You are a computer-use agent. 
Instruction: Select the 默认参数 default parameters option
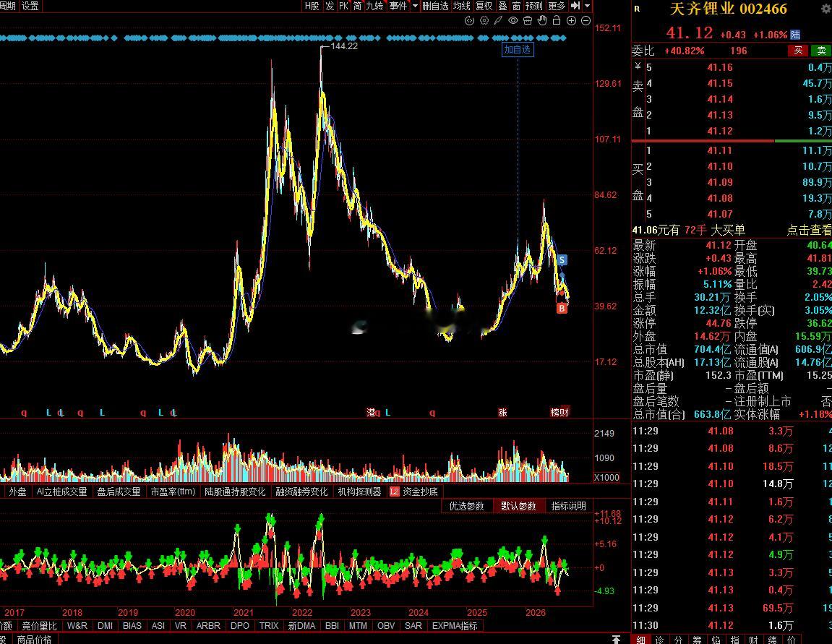518,506
